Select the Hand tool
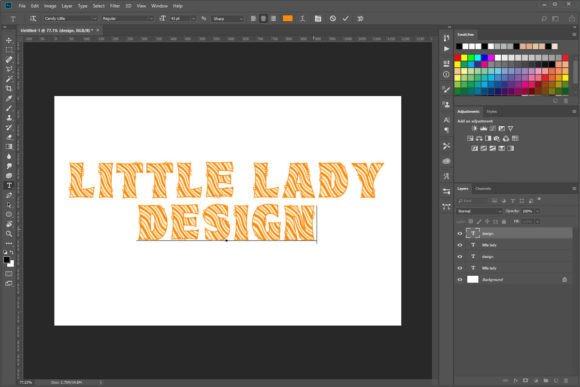This screenshot has width=580, height=387. 9,224
